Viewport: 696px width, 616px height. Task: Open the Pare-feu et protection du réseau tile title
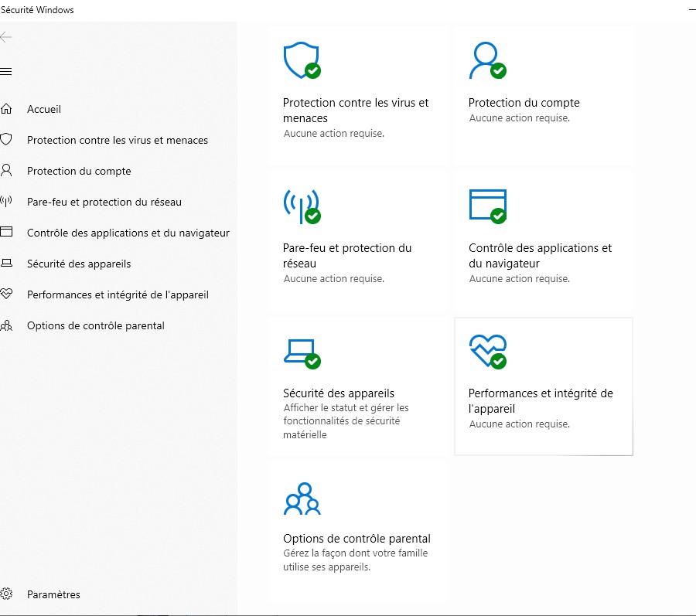(347, 256)
